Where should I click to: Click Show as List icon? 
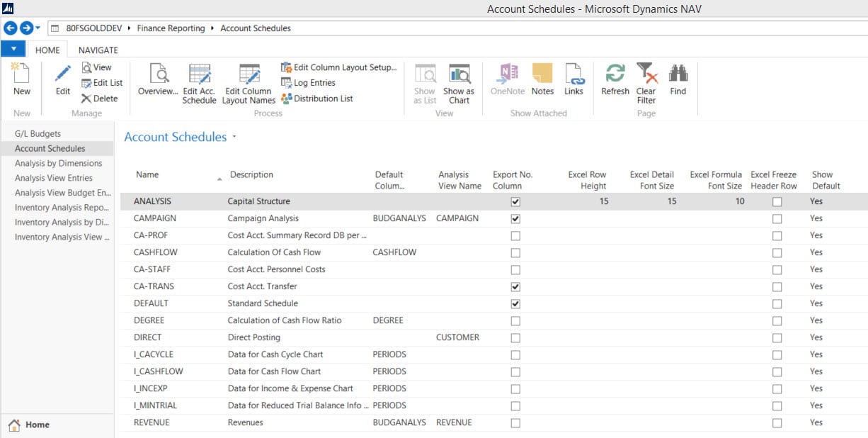click(x=425, y=74)
